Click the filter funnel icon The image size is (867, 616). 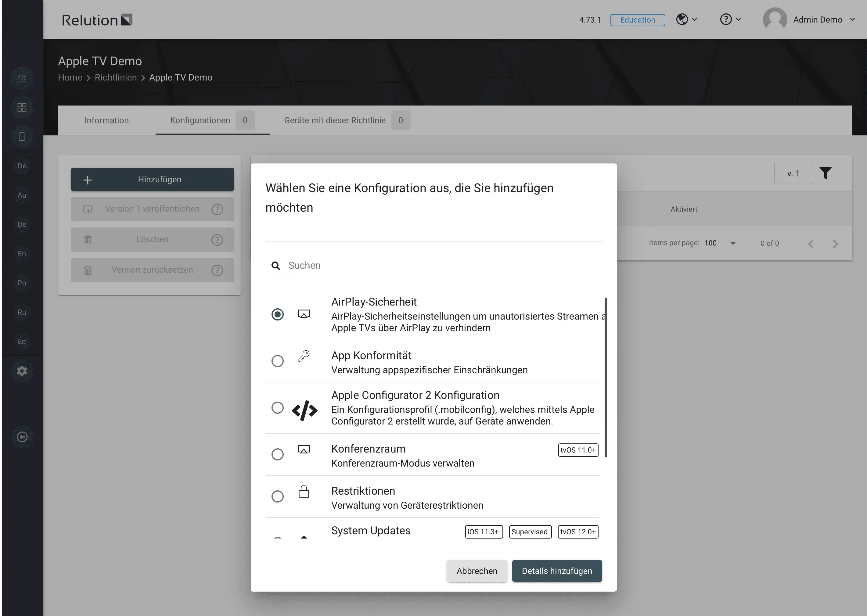[825, 173]
